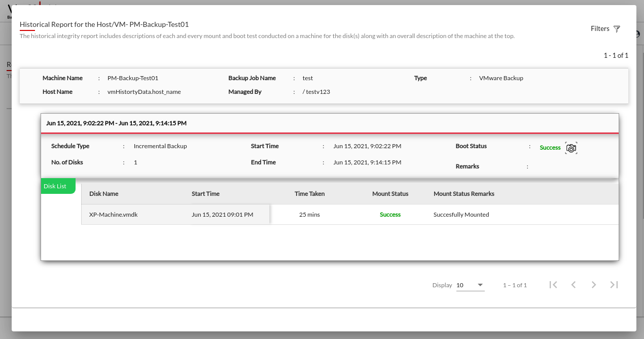Go to the previous page
644x339 pixels.
click(x=574, y=285)
